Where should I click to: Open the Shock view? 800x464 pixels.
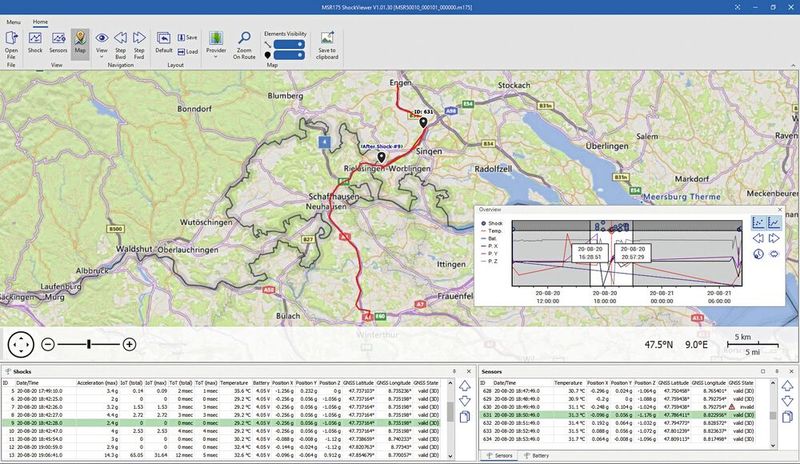click(x=35, y=43)
